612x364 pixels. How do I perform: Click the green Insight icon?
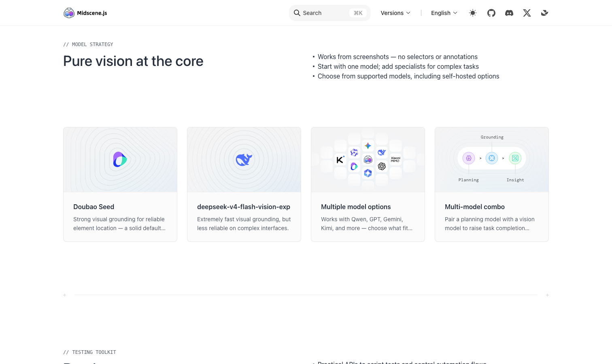(x=515, y=158)
